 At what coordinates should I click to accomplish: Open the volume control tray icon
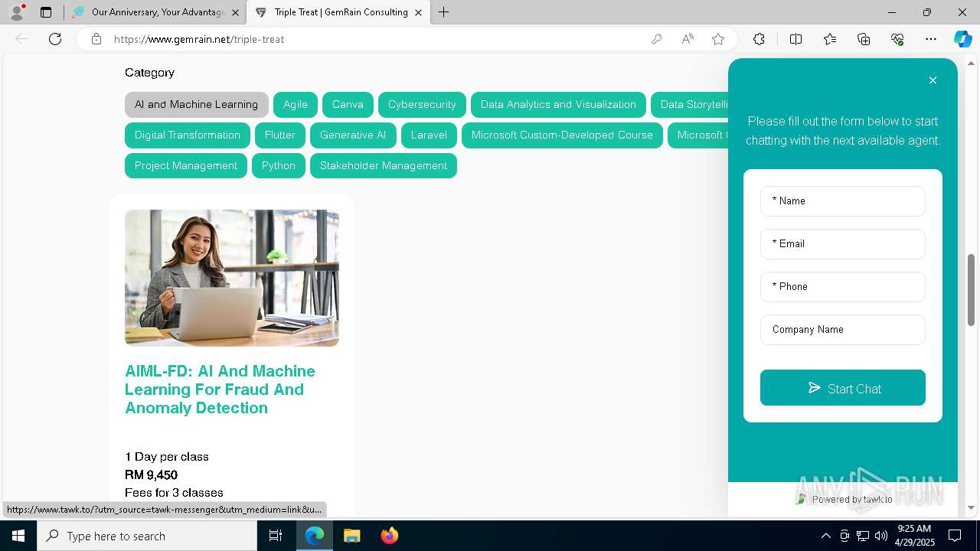click(x=881, y=536)
